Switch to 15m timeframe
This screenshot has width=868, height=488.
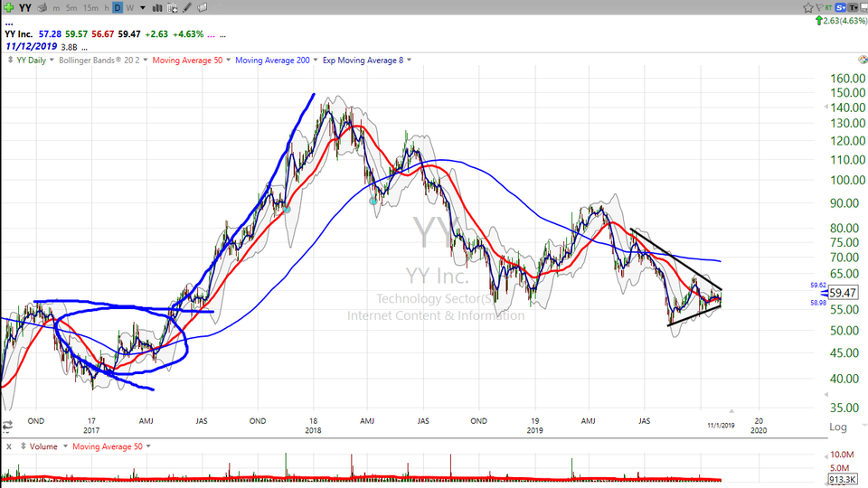click(x=90, y=8)
